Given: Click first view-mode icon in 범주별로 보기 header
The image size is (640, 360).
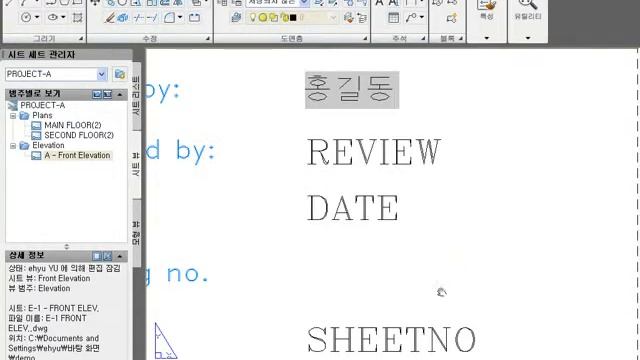Looking at the screenshot, I should coord(97,94).
